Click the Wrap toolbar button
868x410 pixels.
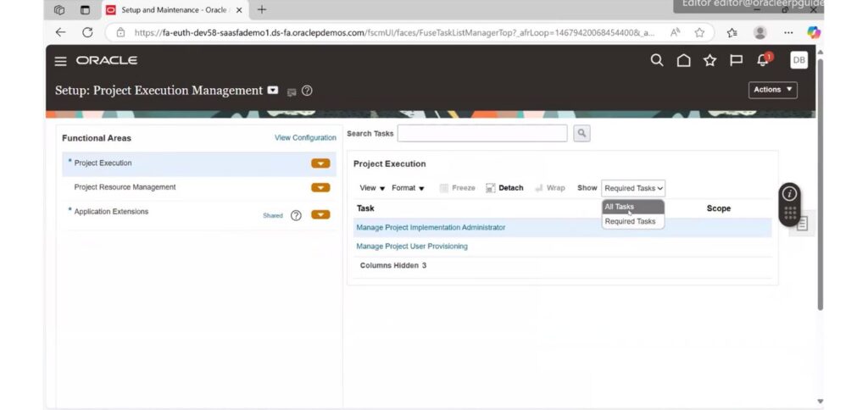550,188
